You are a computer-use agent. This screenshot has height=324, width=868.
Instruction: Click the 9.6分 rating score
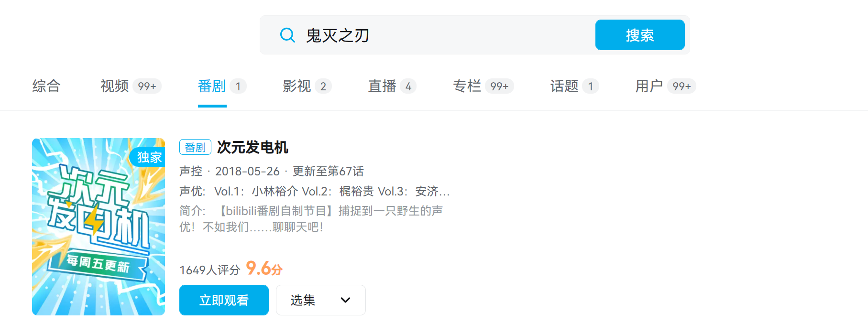[x=264, y=269]
